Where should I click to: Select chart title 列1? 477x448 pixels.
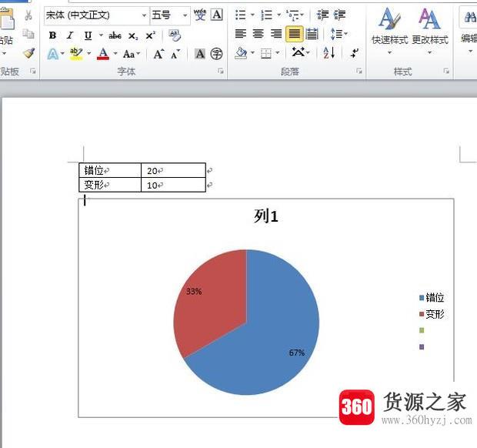(x=266, y=217)
